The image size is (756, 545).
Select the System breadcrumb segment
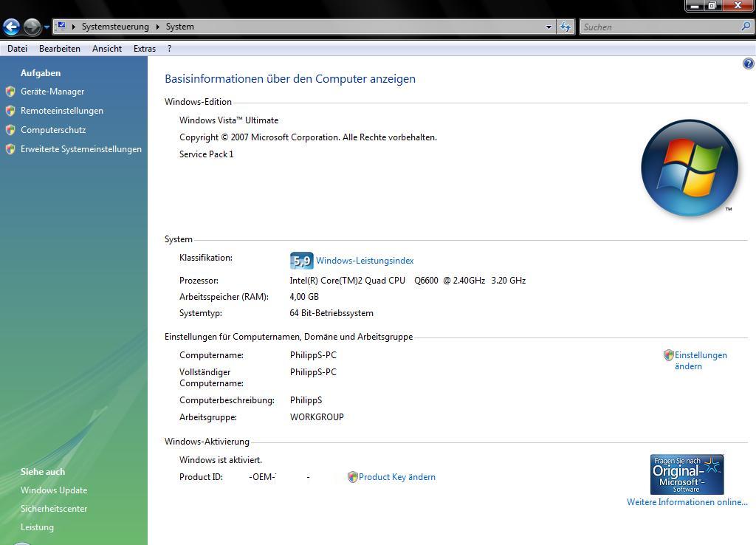tap(180, 27)
